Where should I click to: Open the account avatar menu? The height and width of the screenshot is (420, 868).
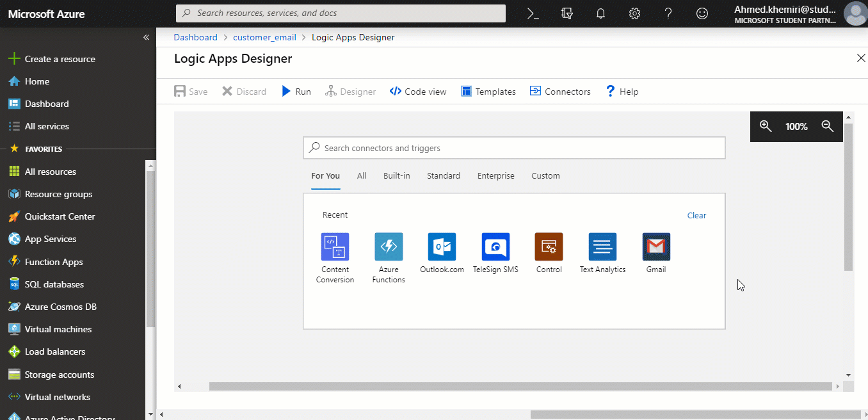(855, 13)
